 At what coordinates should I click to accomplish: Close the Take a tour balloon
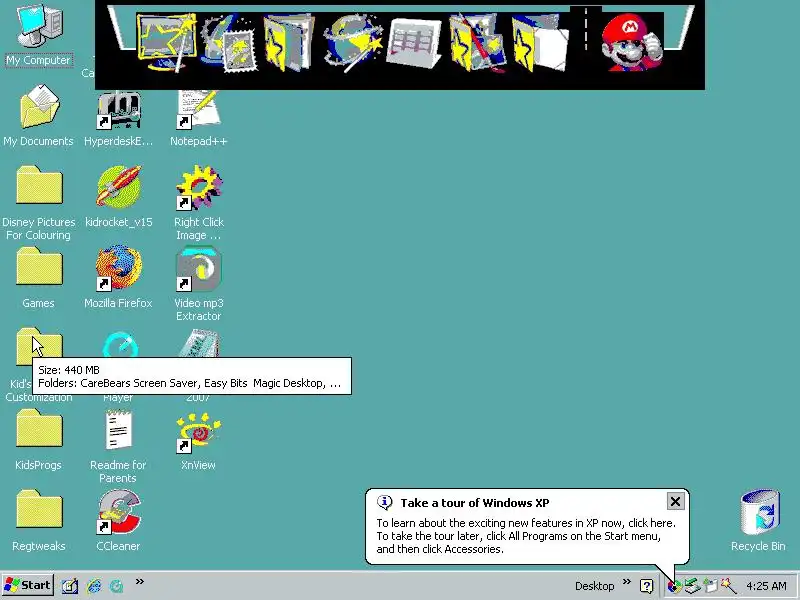pos(675,502)
